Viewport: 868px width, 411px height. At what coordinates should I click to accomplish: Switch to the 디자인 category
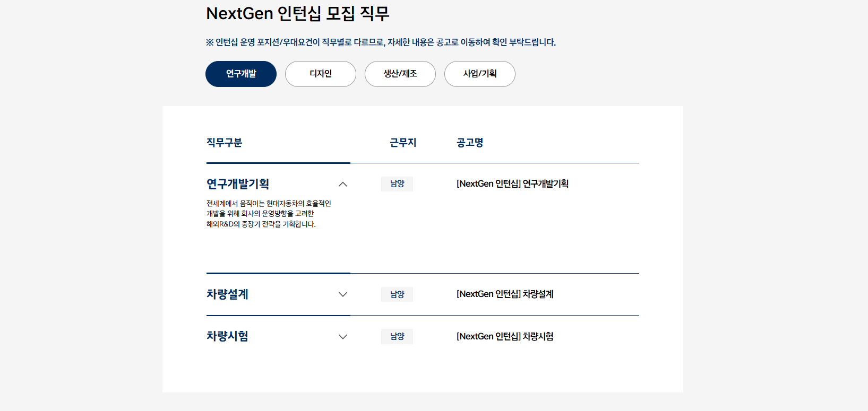320,74
